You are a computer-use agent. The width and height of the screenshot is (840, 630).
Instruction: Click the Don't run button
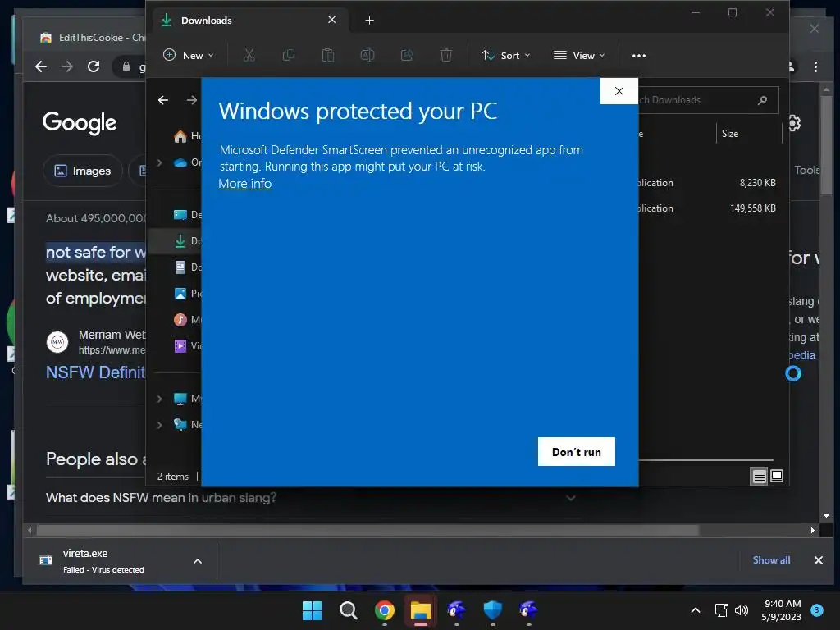[x=577, y=452]
